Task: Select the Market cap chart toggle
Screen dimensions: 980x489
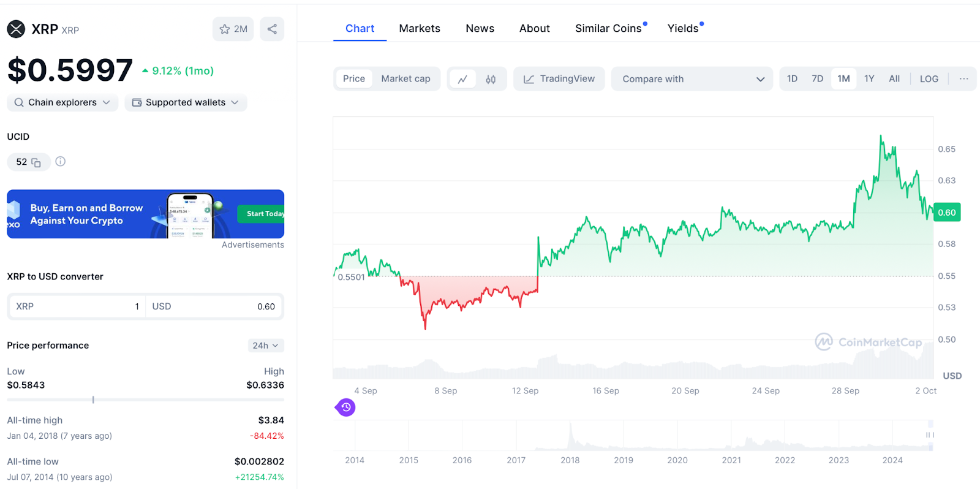Action: 405,78
